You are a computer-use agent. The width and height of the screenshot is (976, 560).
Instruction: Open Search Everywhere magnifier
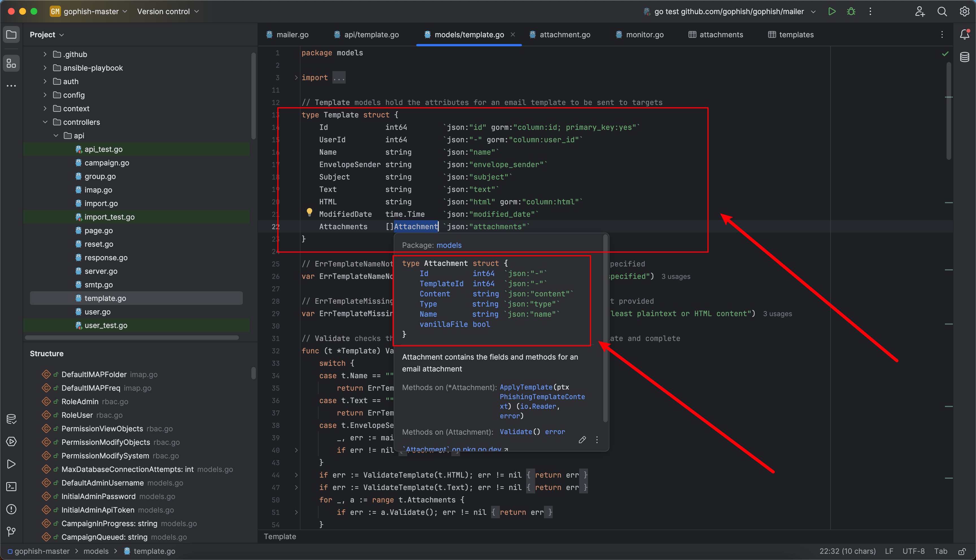942,12
